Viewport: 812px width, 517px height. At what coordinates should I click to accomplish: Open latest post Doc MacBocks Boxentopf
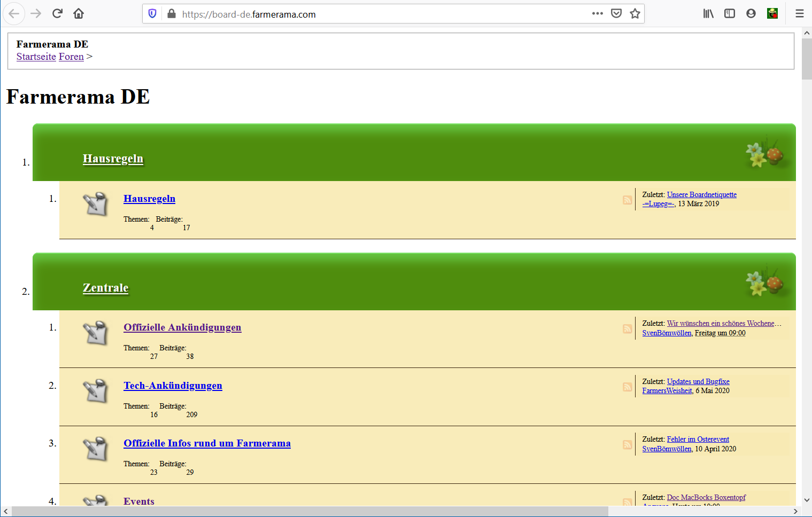(706, 497)
